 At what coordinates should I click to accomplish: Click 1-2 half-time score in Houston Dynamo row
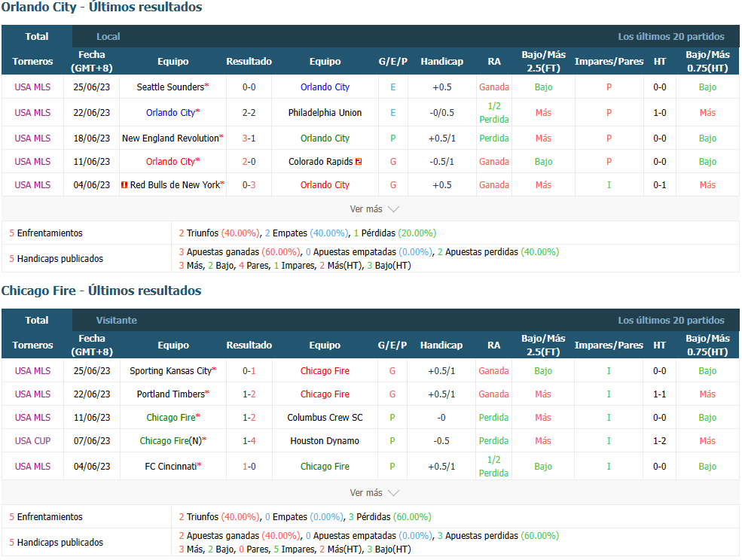(660, 441)
